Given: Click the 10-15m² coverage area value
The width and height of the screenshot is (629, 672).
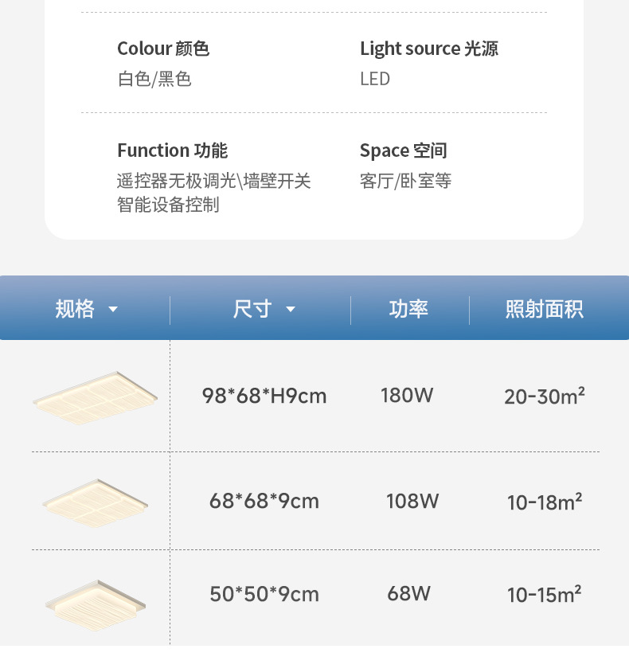Looking at the screenshot, I should tap(545, 594).
